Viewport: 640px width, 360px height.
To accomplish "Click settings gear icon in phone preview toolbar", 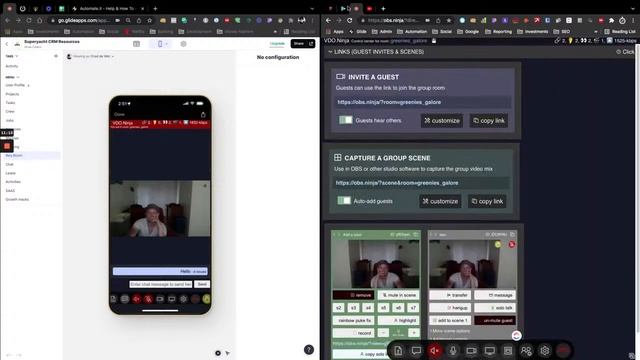I will (183, 299).
